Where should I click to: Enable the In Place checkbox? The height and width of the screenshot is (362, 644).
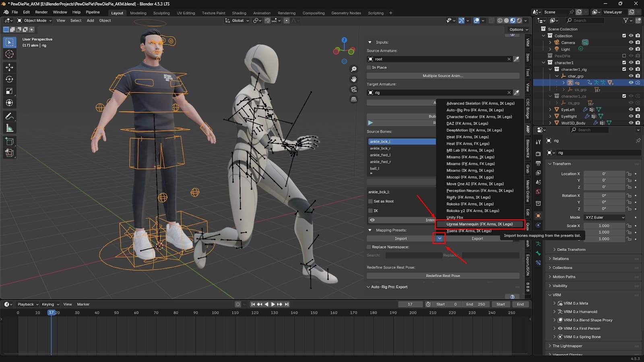click(369, 68)
